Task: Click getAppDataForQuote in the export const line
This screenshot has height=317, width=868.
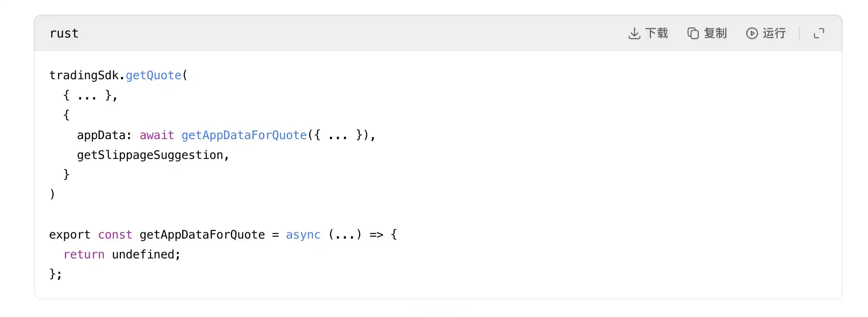Action: 202,235
